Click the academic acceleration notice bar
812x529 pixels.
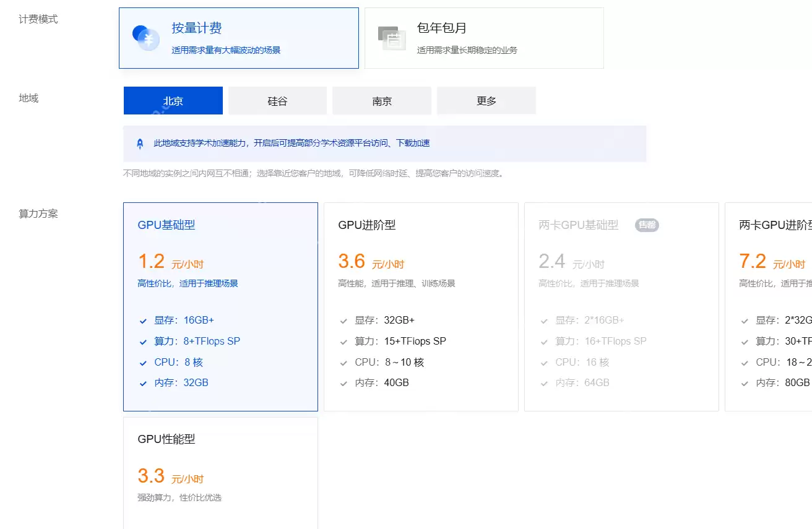click(x=384, y=143)
